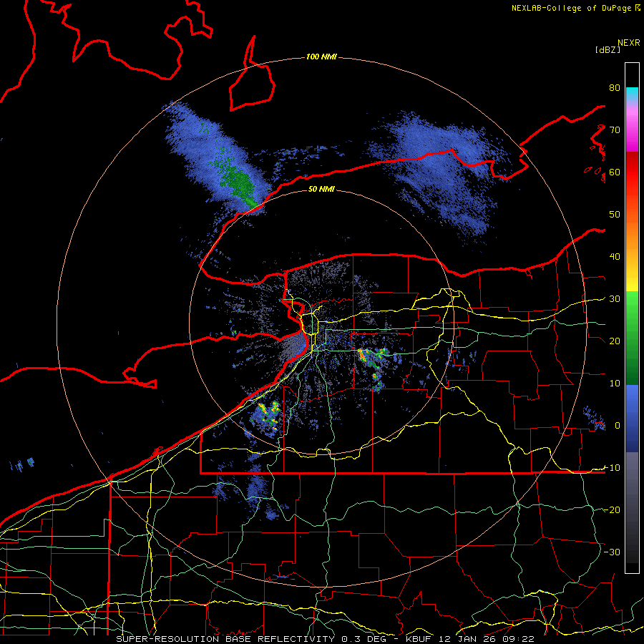Click the SUPER-RESOLUTION BASE REFLECTIVITY caption text
This screenshot has width=644, height=644.
pos(225,639)
